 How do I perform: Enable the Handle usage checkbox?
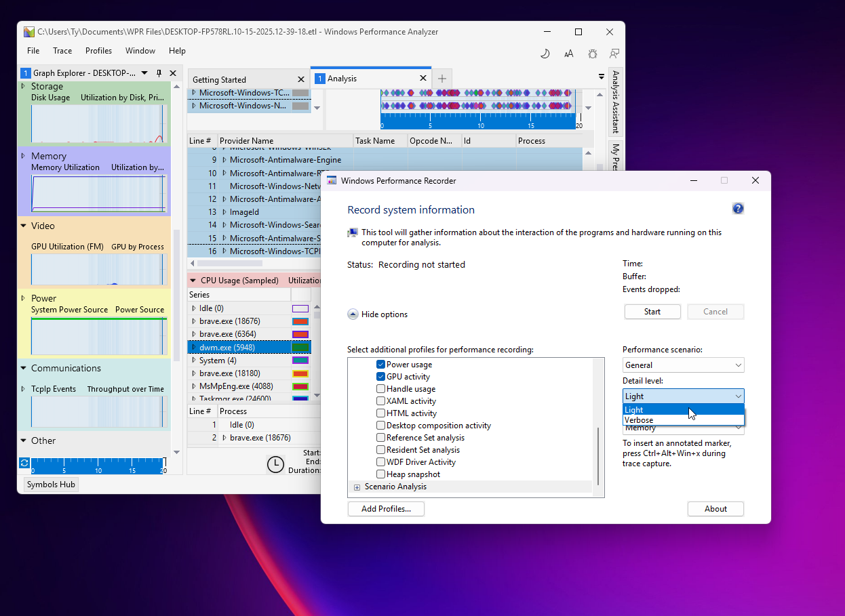click(x=380, y=389)
